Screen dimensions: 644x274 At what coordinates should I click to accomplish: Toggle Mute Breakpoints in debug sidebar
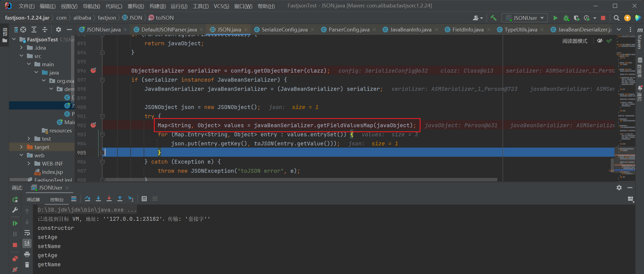[15, 269]
